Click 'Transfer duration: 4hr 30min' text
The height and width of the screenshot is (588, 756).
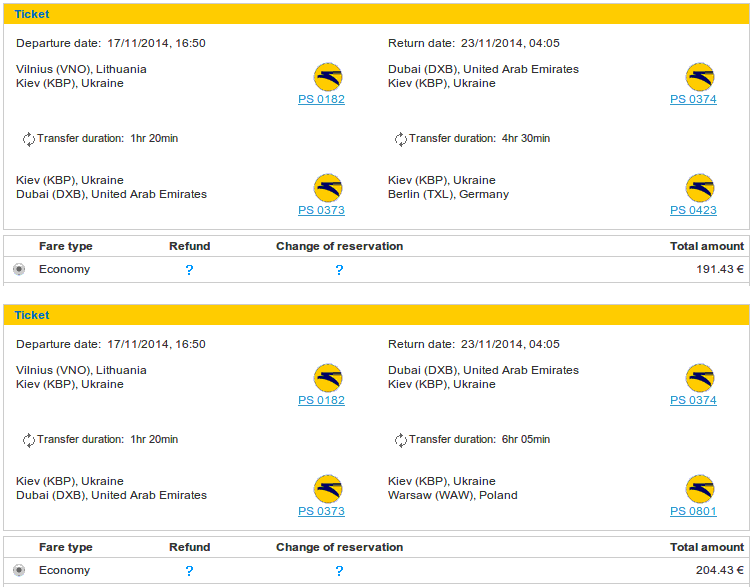[479, 138]
